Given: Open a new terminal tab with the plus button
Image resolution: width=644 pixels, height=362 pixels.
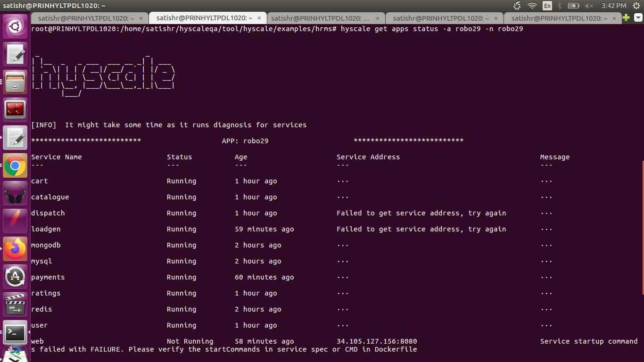Looking at the screenshot, I should [626, 16].
